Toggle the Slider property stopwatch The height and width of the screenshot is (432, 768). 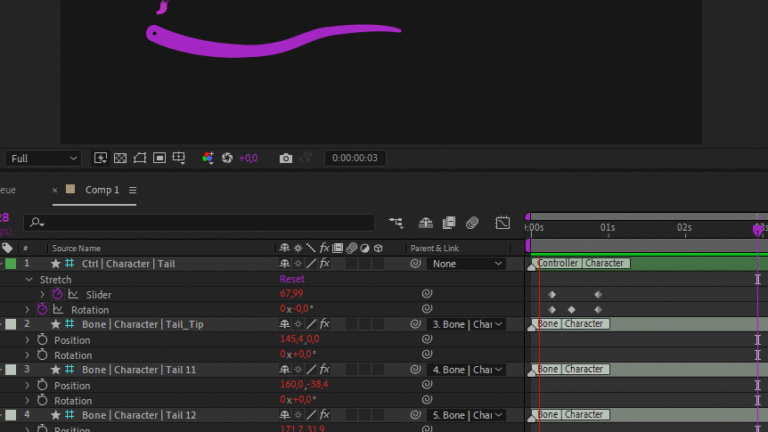point(57,295)
